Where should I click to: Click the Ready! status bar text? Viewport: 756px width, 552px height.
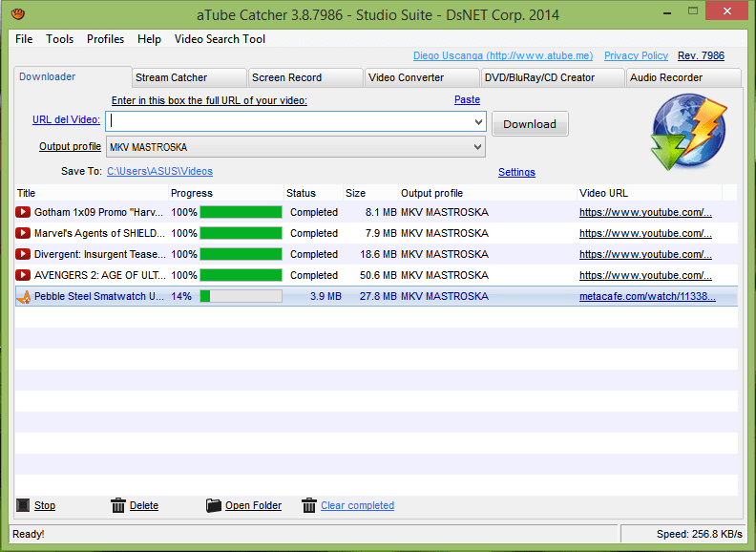(28, 534)
